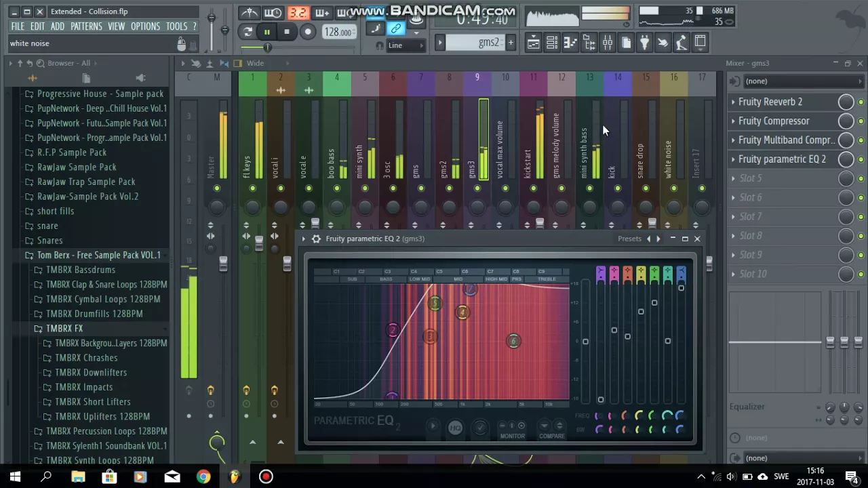Open Windows Store taskbar icon

click(x=109, y=476)
